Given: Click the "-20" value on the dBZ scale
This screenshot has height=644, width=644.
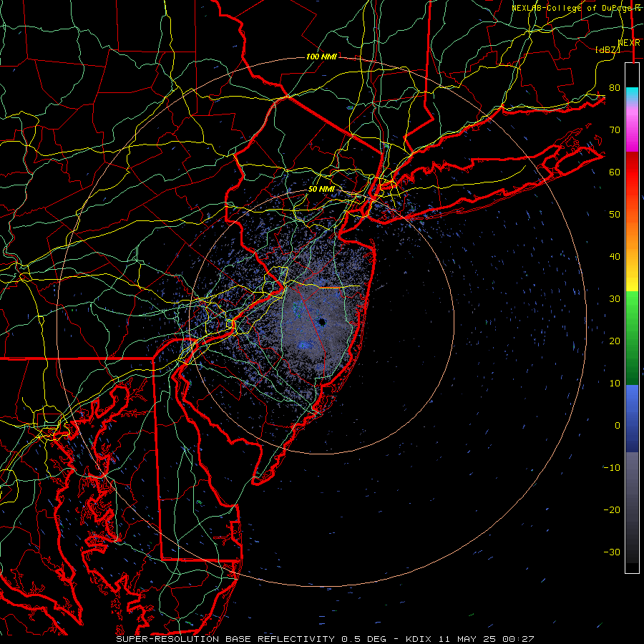Looking at the screenshot, I should click(612, 510).
